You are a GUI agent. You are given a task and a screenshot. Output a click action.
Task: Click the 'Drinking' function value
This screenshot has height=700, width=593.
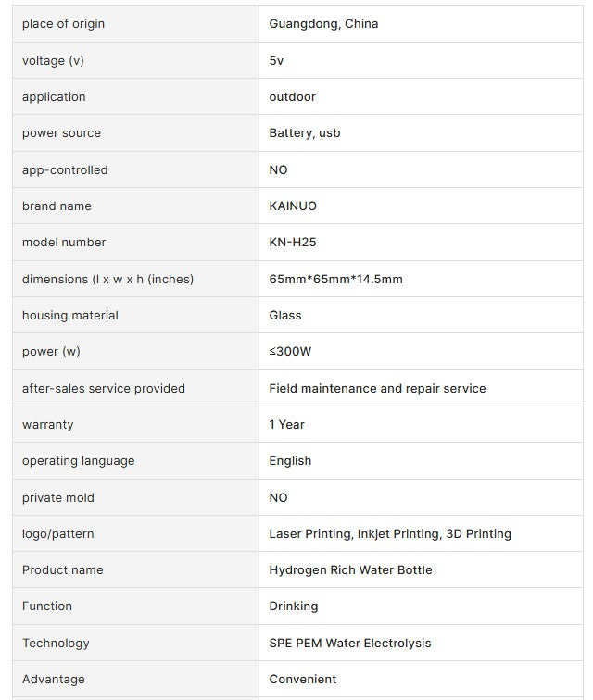pos(293,606)
